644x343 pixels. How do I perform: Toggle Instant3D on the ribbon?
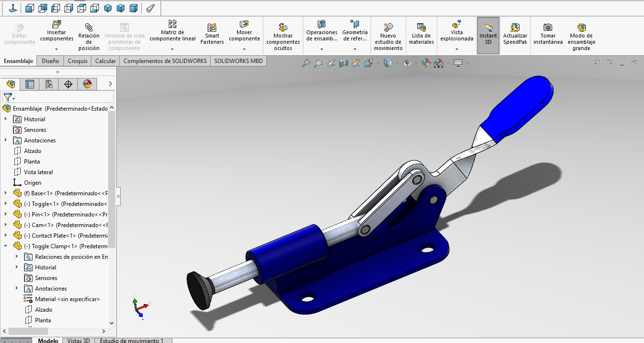coord(488,32)
